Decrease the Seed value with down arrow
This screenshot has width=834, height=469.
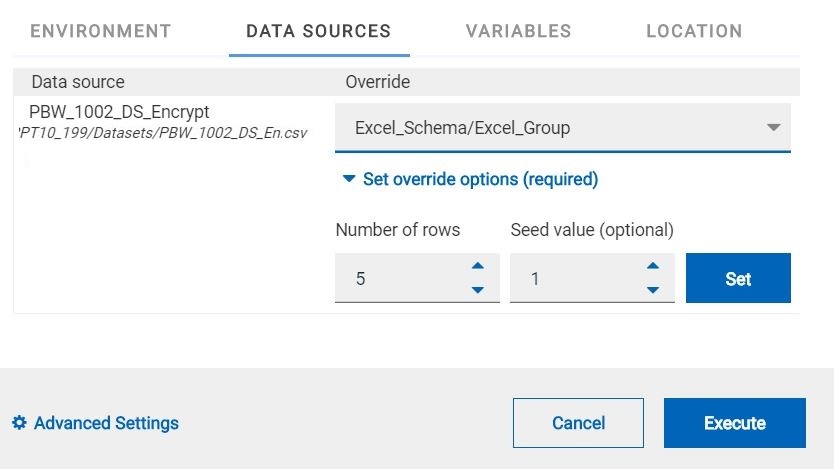[x=653, y=290]
